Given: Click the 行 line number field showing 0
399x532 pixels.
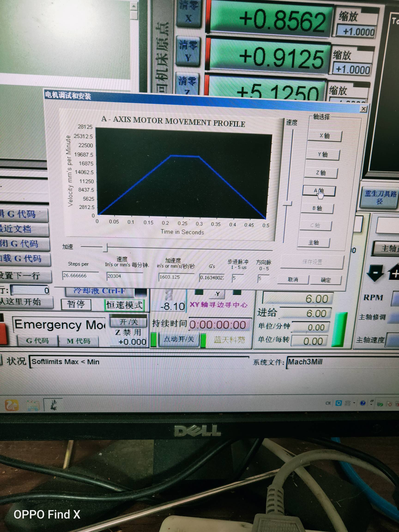Looking at the screenshot, I should click(x=30, y=290).
